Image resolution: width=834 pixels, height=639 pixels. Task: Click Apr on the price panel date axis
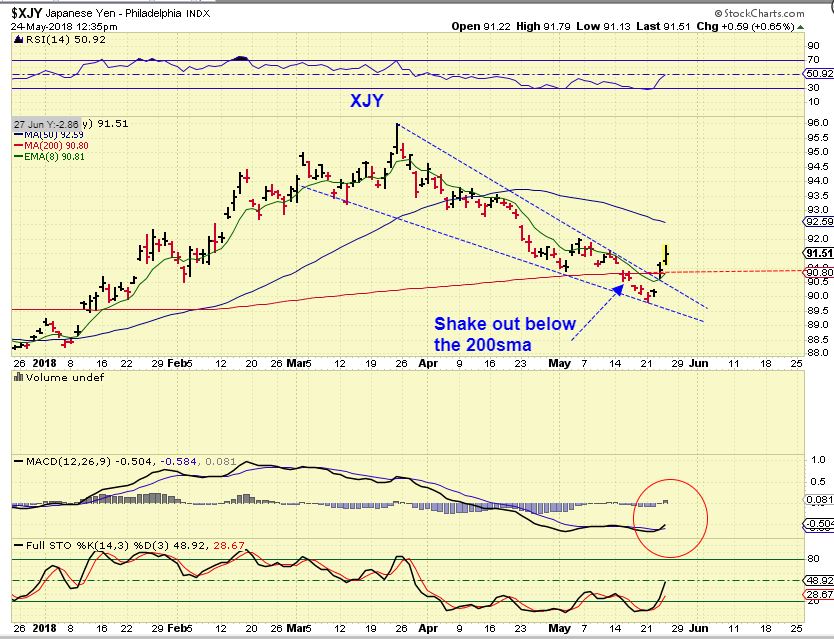[x=428, y=363]
